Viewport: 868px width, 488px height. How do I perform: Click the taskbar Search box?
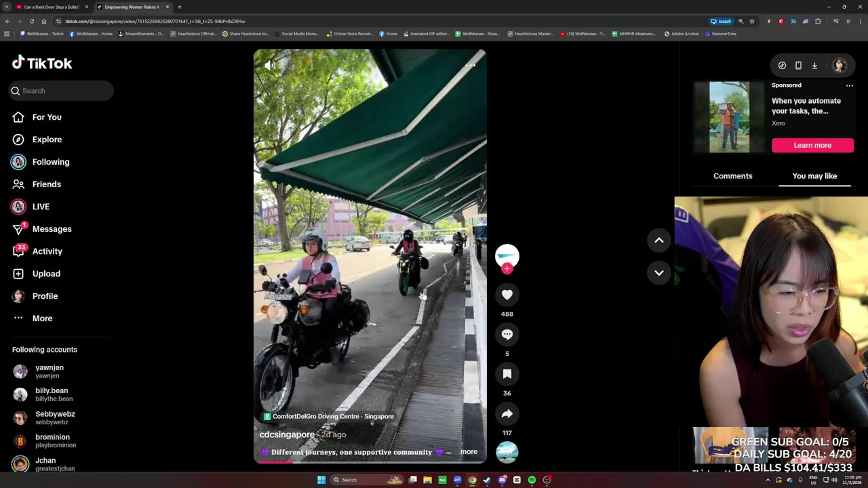click(366, 480)
